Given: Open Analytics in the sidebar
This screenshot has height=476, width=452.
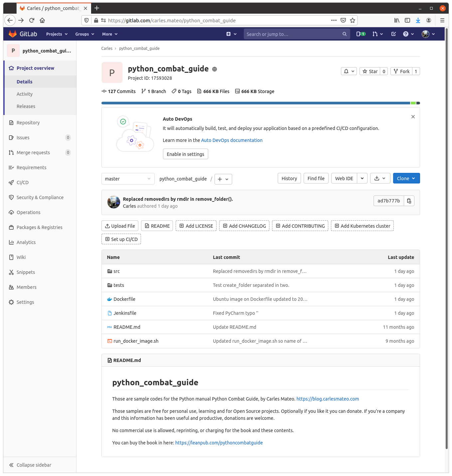Looking at the screenshot, I should click(x=40, y=242).
